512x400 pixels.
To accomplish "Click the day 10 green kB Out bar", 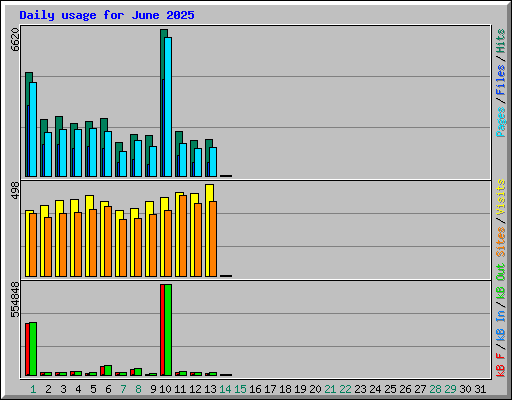I will [168, 330].
